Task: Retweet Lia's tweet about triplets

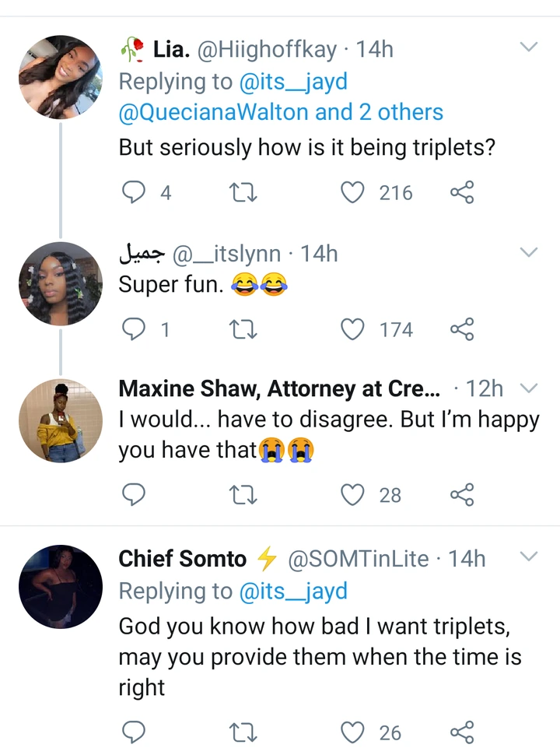Action: (x=244, y=192)
